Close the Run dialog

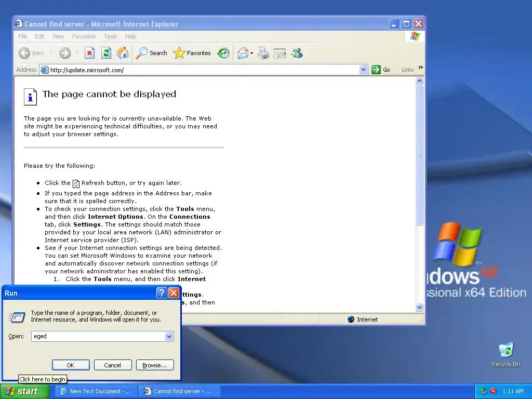point(174,292)
